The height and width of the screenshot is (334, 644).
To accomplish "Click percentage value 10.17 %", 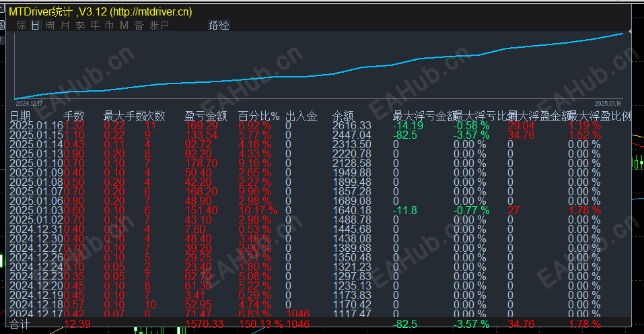I will (258, 211).
